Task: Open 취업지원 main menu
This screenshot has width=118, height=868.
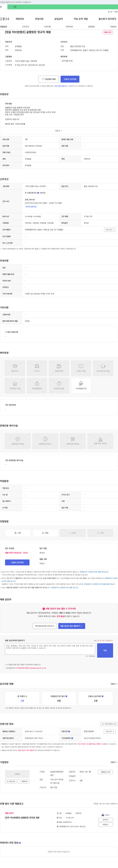Action: pos(39,19)
